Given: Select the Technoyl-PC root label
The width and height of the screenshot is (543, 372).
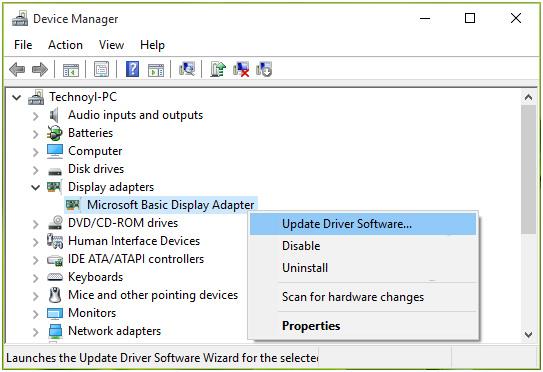Looking at the screenshot, I should (83, 97).
